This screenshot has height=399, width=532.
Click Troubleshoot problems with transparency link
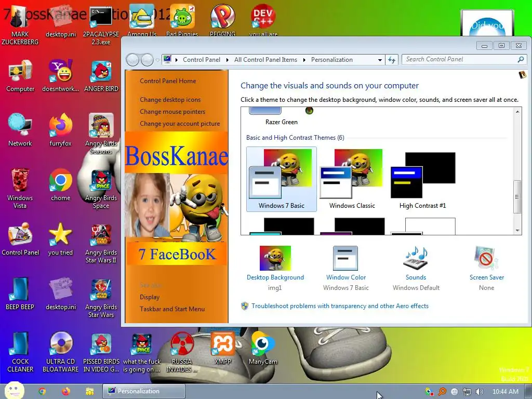(x=340, y=305)
